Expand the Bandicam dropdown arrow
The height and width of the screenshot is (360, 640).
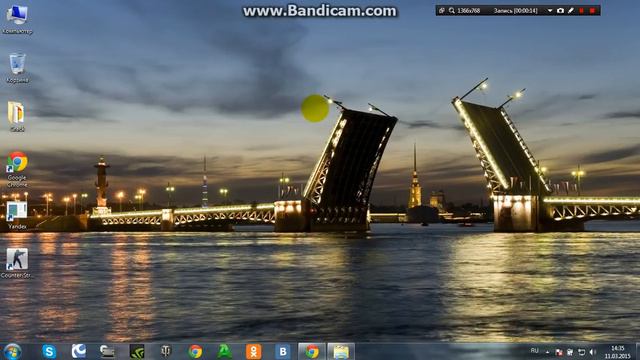(x=550, y=11)
